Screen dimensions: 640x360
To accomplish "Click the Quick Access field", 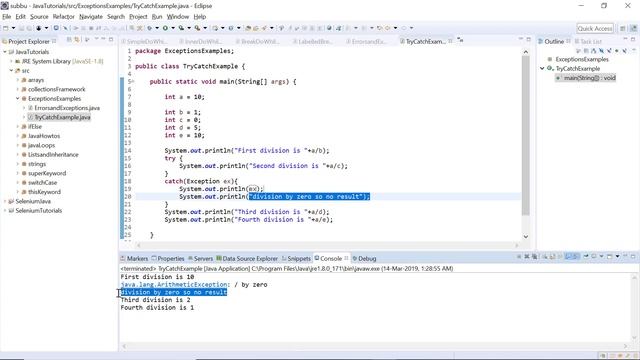I will click(x=595, y=28).
